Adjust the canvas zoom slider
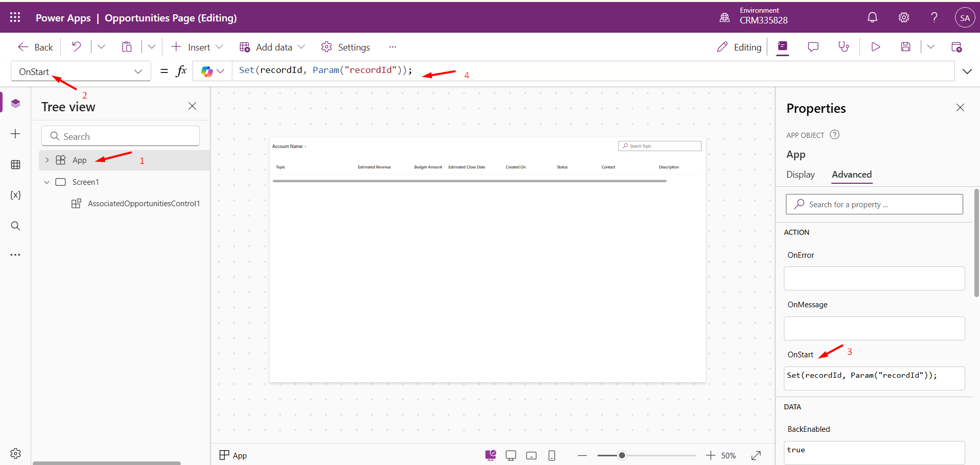This screenshot has width=980, height=465. coord(622,455)
